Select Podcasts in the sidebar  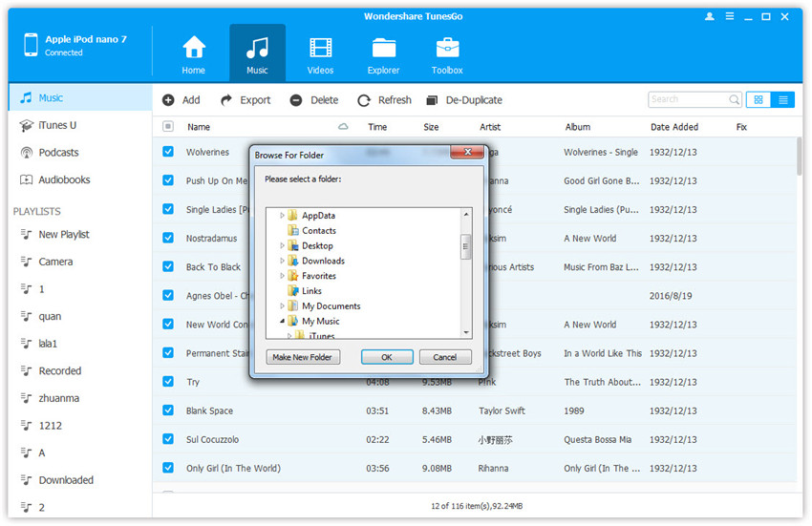click(x=58, y=153)
